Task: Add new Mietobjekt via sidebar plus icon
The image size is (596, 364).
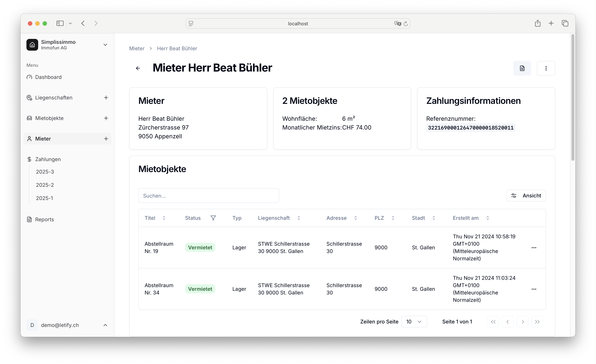Action: pos(106,118)
